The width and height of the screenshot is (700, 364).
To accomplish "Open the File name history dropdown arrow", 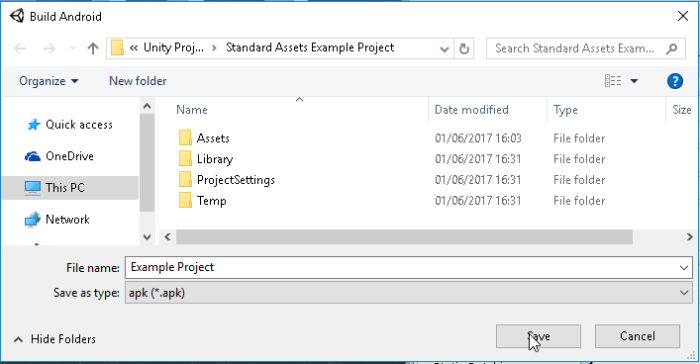I will pyautogui.click(x=683, y=268).
